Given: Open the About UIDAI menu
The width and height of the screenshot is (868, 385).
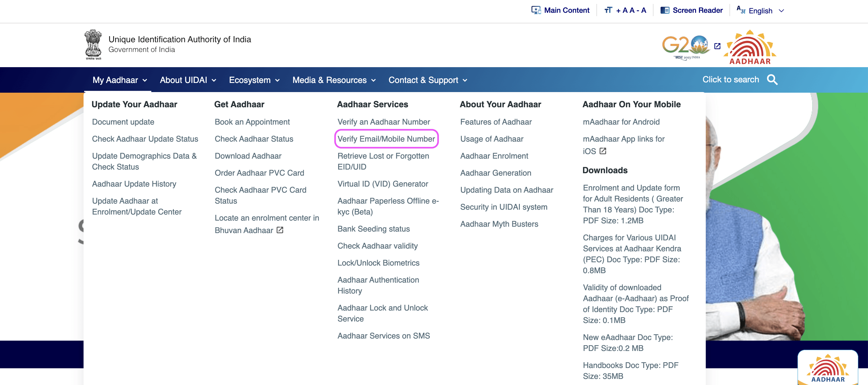Looking at the screenshot, I should click(x=183, y=80).
